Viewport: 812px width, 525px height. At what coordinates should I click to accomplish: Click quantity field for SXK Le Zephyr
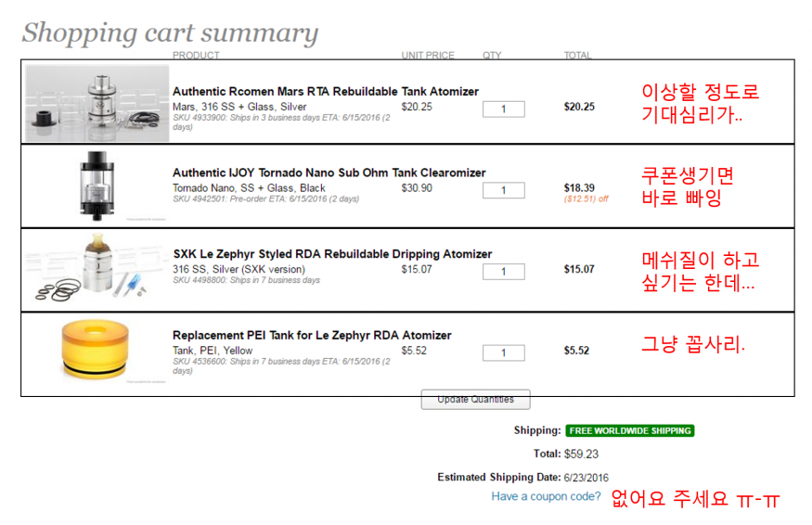click(503, 271)
